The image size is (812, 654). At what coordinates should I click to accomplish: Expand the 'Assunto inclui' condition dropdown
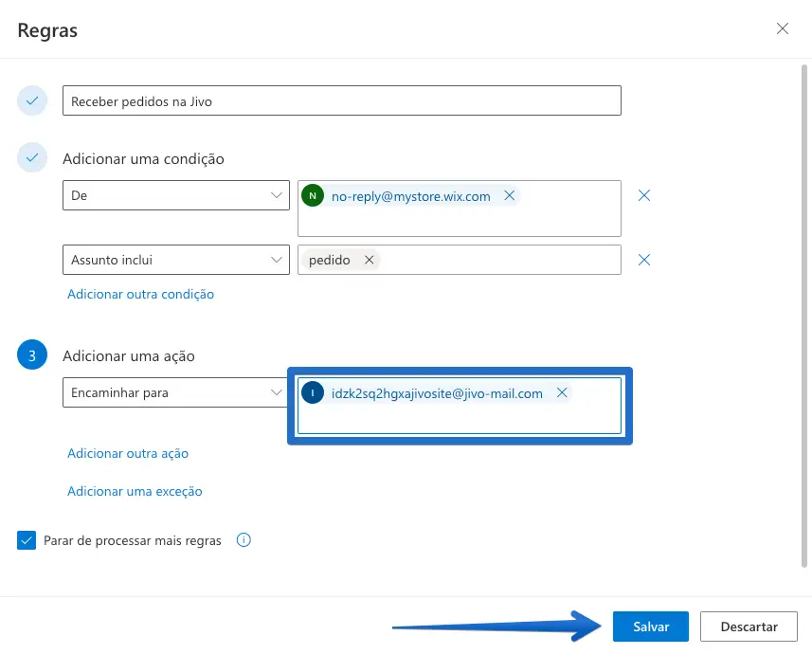coord(175,260)
